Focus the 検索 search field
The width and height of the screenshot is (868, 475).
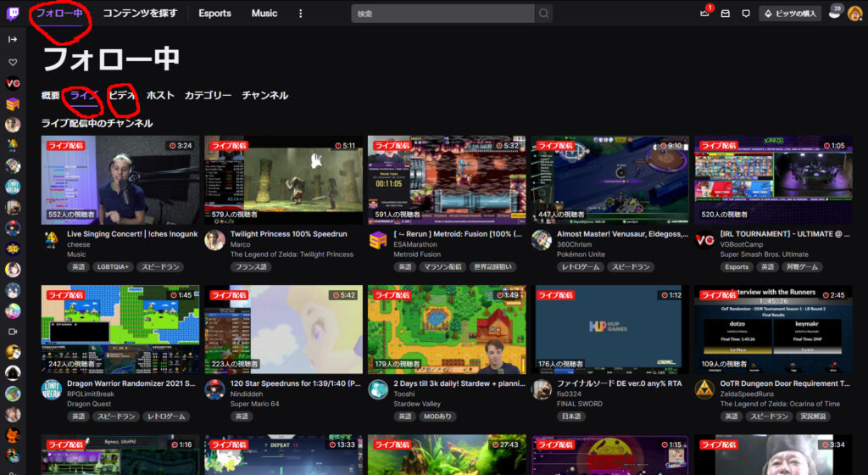442,14
